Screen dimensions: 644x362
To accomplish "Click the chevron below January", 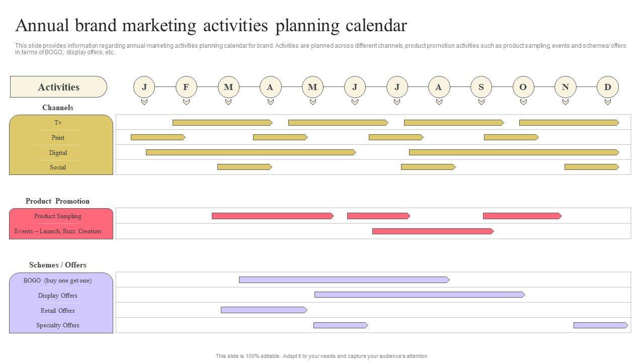I will click(x=144, y=102).
